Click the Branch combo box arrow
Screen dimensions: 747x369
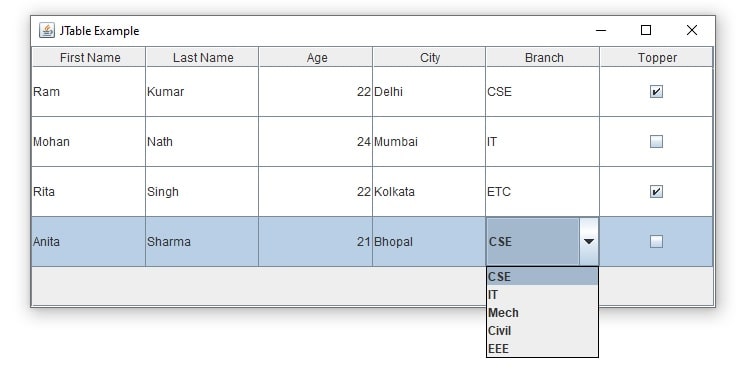click(589, 241)
